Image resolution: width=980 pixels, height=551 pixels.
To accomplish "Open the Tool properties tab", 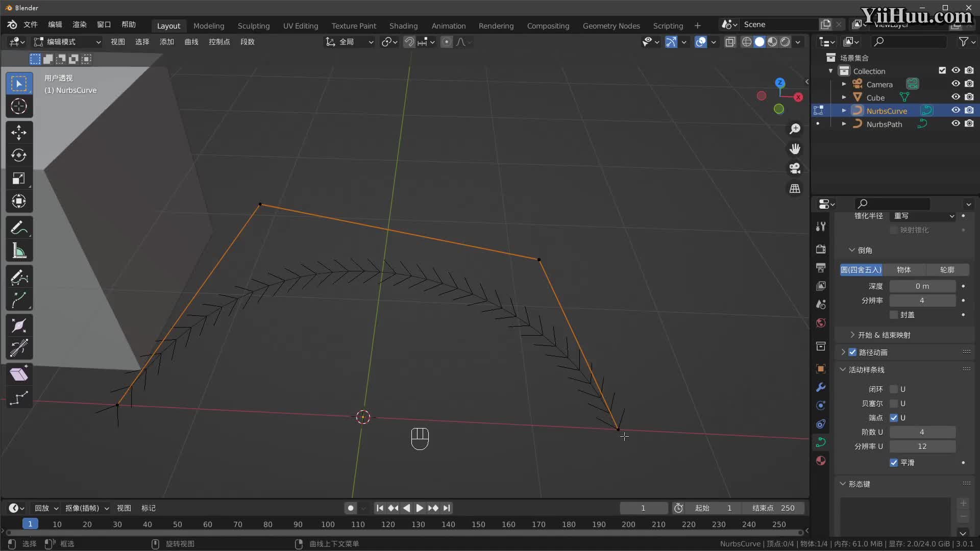I will (821, 227).
